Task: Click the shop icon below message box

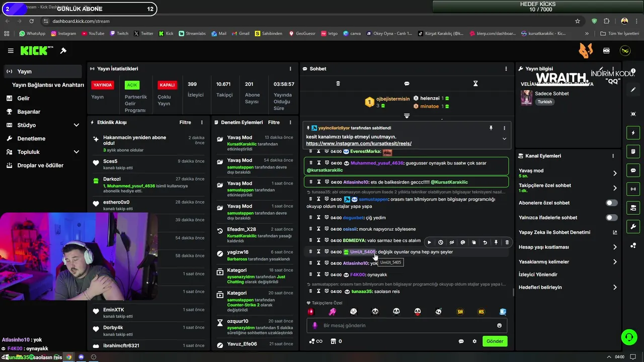Action: click(333, 341)
